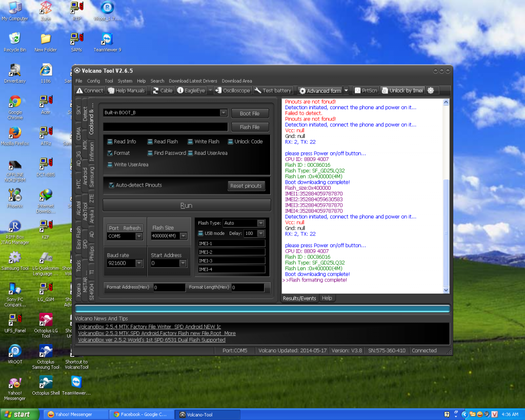525x420 pixels.
Task: Enable the USB mode checkbox
Action: 200,233
